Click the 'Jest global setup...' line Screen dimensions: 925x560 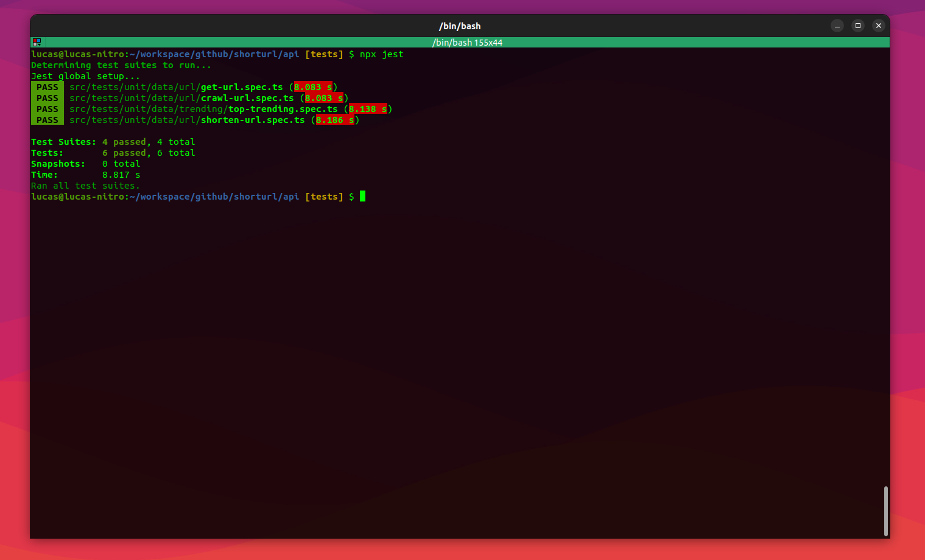[85, 76]
